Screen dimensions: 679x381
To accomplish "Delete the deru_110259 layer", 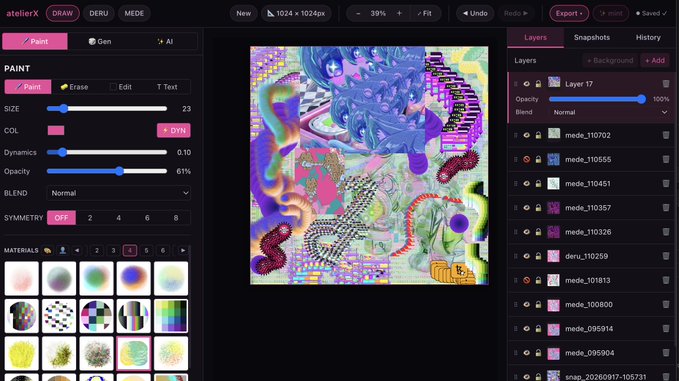I will [666, 256].
